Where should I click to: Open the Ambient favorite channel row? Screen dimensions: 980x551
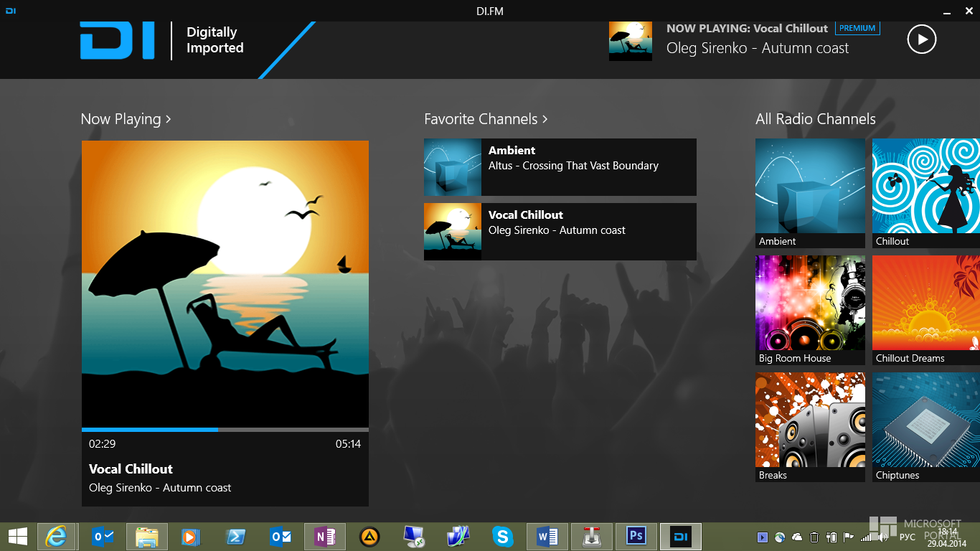(560, 167)
